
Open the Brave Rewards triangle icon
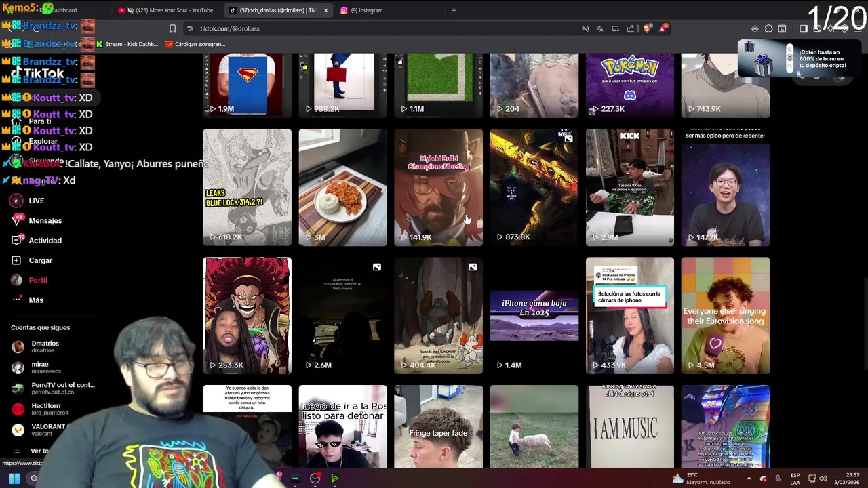click(x=664, y=28)
